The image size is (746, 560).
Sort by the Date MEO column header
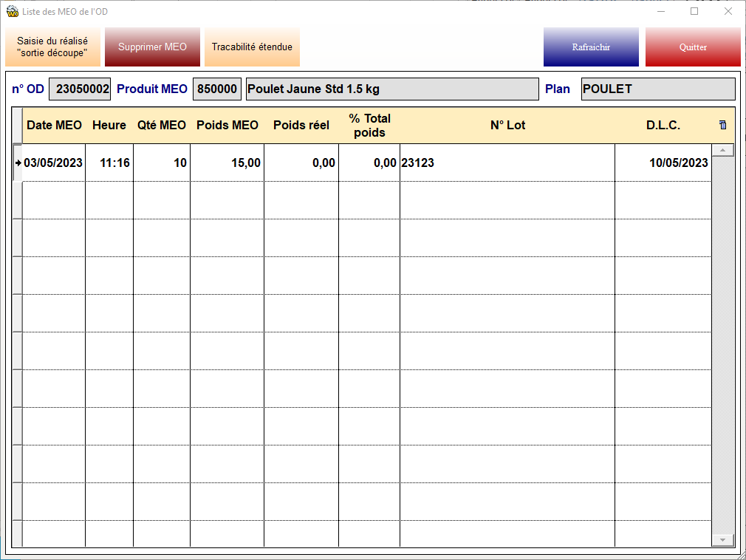point(54,126)
